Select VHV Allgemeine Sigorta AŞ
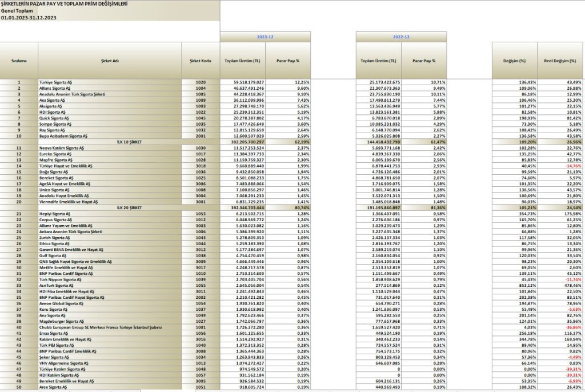This screenshot has width=585, height=392. [x=64, y=363]
